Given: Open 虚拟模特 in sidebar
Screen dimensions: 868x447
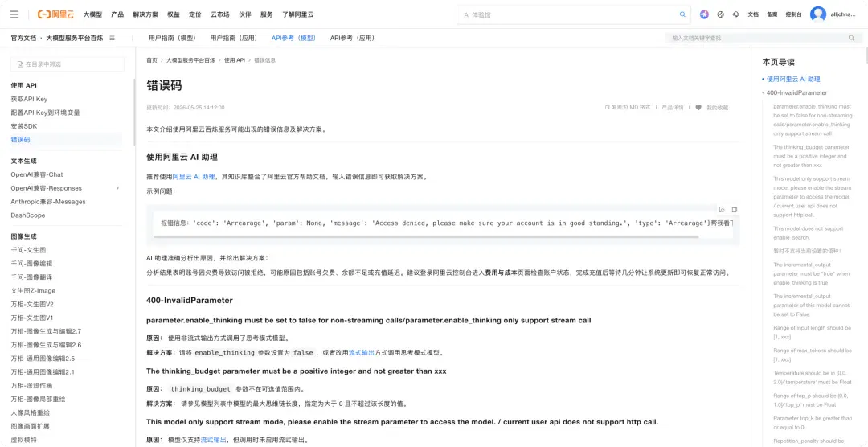Looking at the screenshot, I should click(x=24, y=439).
